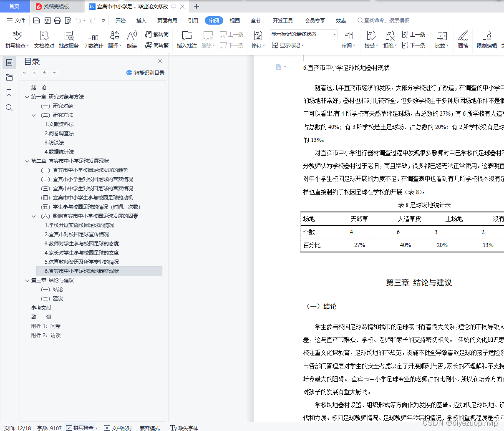This screenshot has height=431, width=504.
Task: Click expand-all plus box in 目录 pane
Action: click(44, 73)
